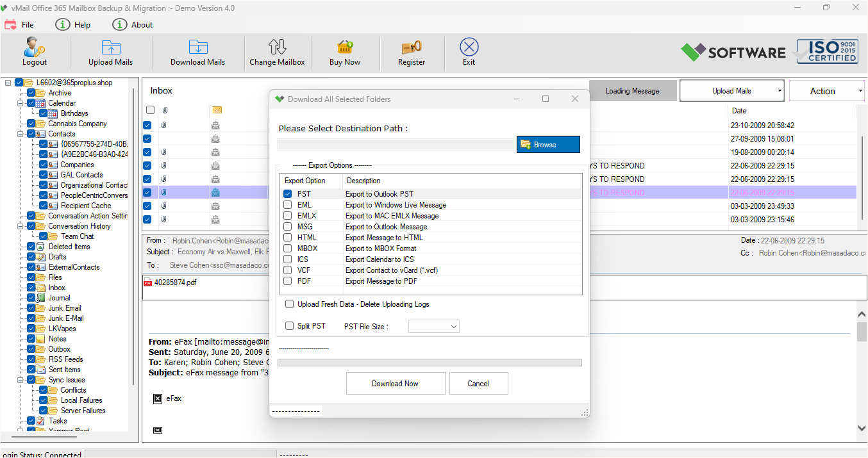Click the Help info icon

click(x=62, y=24)
